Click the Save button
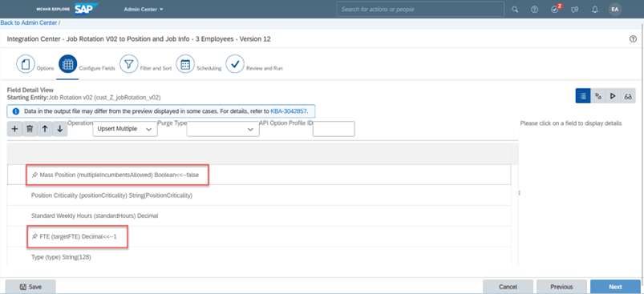 coord(30,287)
